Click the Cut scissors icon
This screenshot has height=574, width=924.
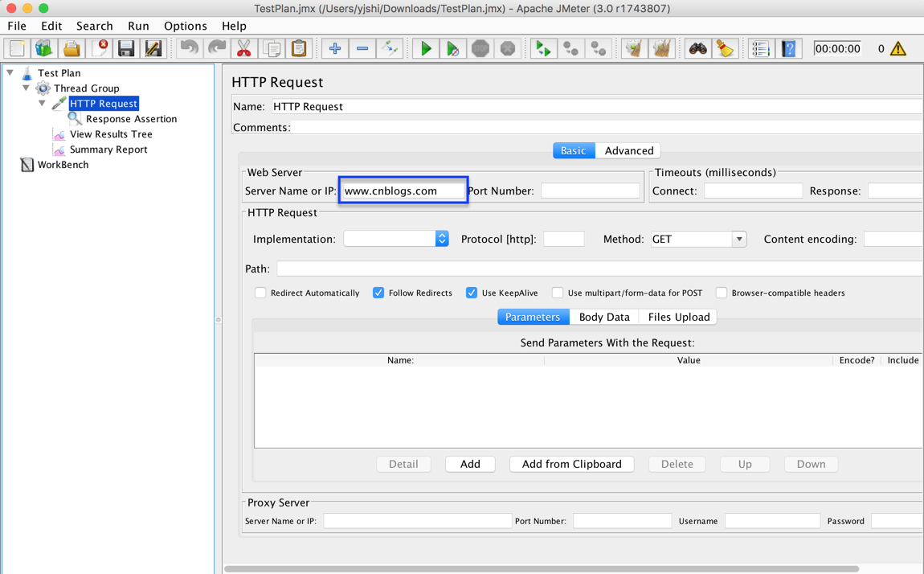click(x=243, y=49)
